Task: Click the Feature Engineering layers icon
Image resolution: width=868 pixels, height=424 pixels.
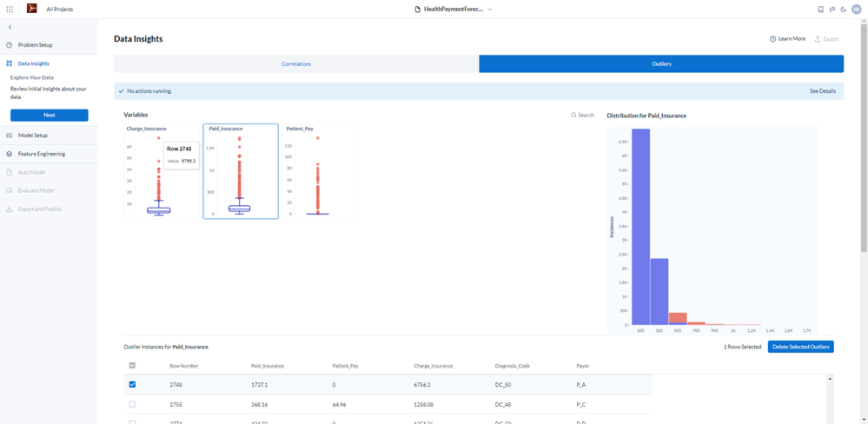Action: (9, 154)
